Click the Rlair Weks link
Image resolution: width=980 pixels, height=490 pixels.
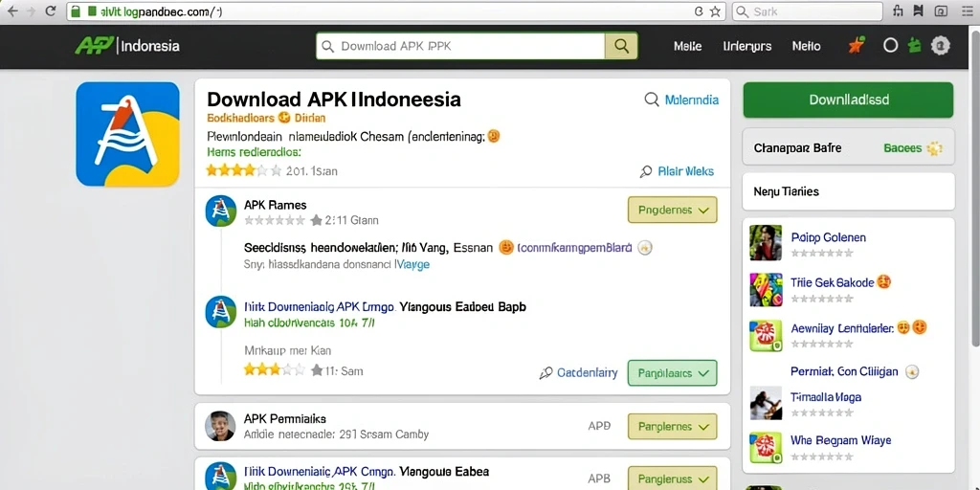pos(685,171)
